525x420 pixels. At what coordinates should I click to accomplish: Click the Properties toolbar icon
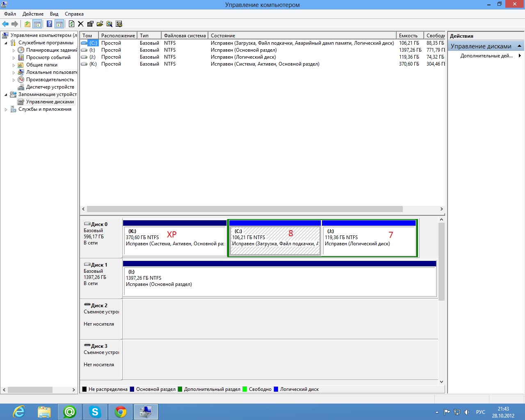coord(90,24)
